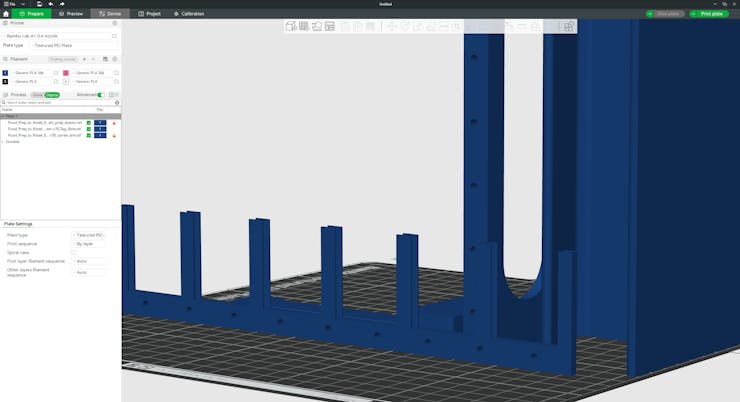Click the search plate, object and part field

[58, 102]
